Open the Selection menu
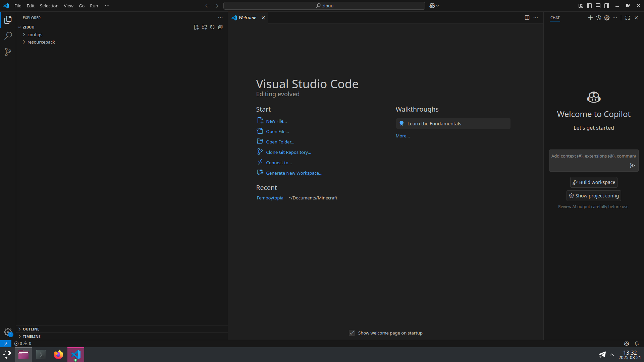644x362 pixels. 49,6
